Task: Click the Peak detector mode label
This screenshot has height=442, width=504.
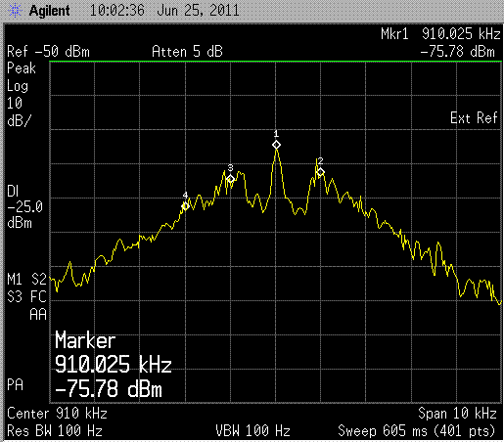Action: coord(22,68)
